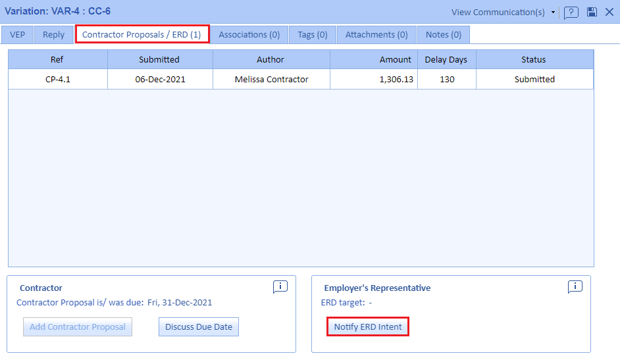Show the Attachments (0) tab
Image resolution: width=620 pixels, height=364 pixels.
[376, 34]
